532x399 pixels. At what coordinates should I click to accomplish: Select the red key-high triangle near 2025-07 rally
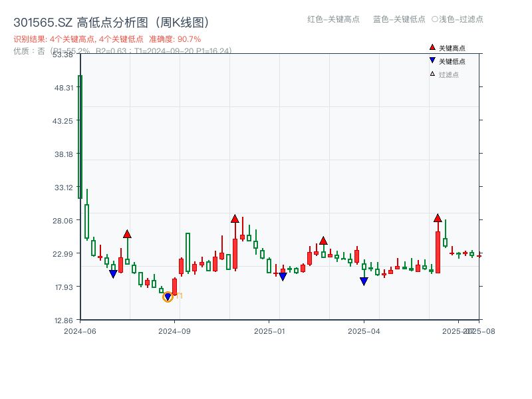(438, 217)
